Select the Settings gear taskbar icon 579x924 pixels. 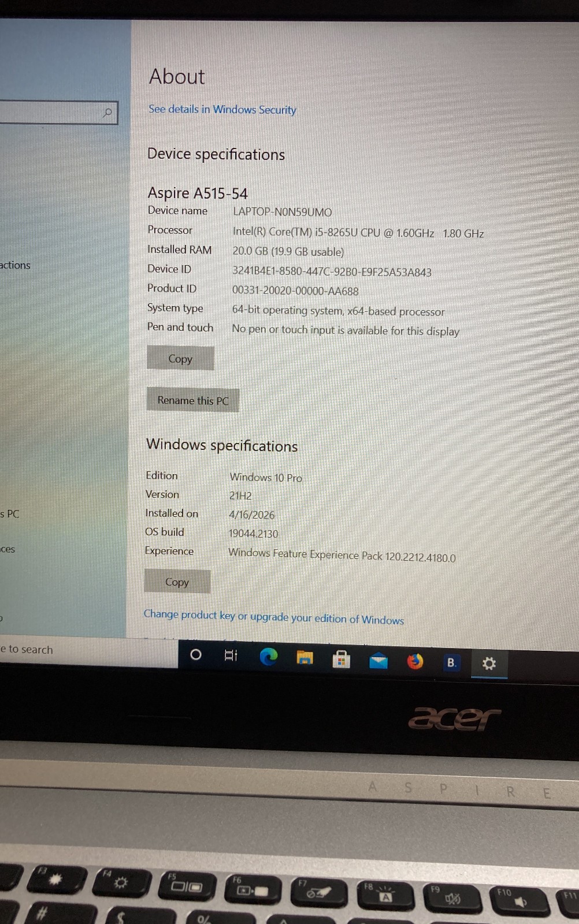coord(489,664)
